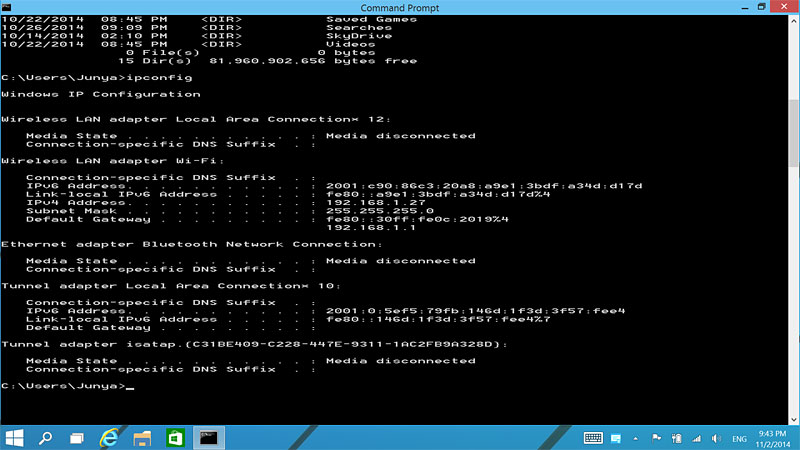Open the Windows Start button

(14, 438)
